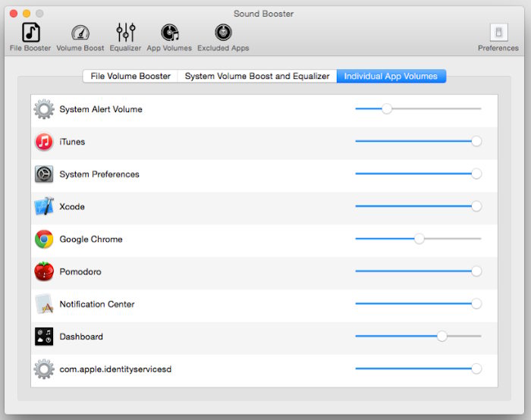This screenshot has width=531, height=420.
Task: Click the Sound Booster window title
Action: pyautogui.click(x=263, y=14)
